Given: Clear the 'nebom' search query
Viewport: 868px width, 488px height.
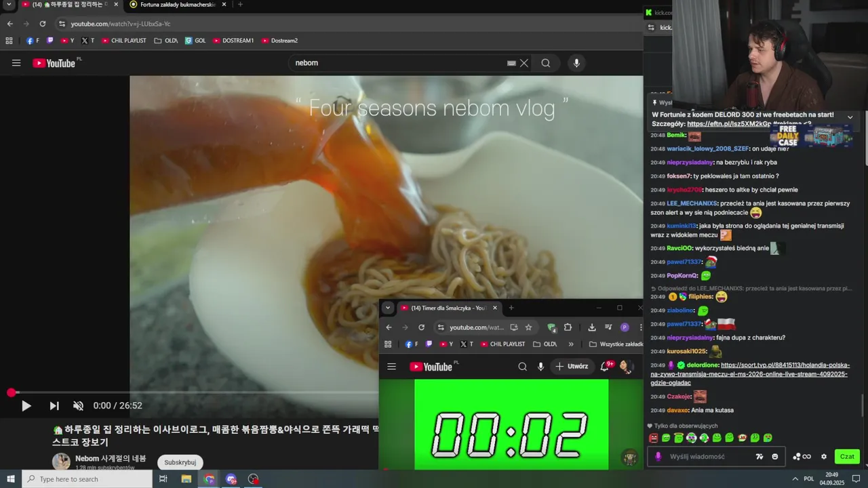Looking at the screenshot, I should pyautogui.click(x=524, y=63).
